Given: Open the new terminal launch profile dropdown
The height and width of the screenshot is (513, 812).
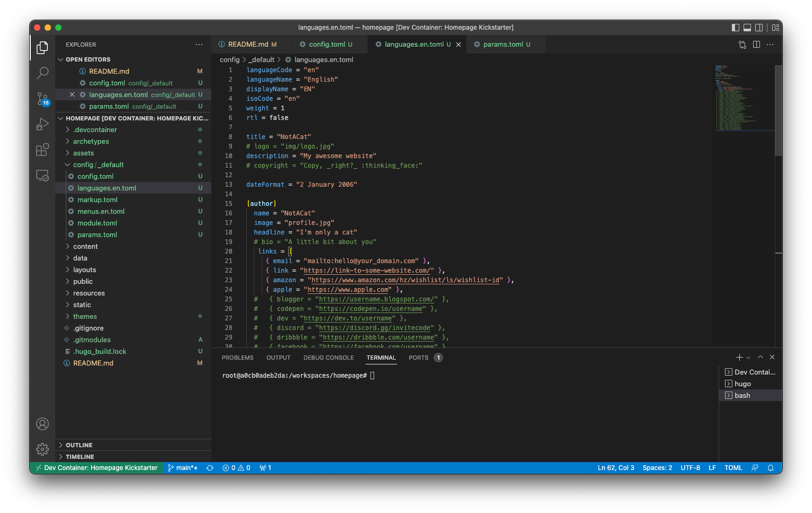Looking at the screenshot, I should coord(748,358).
